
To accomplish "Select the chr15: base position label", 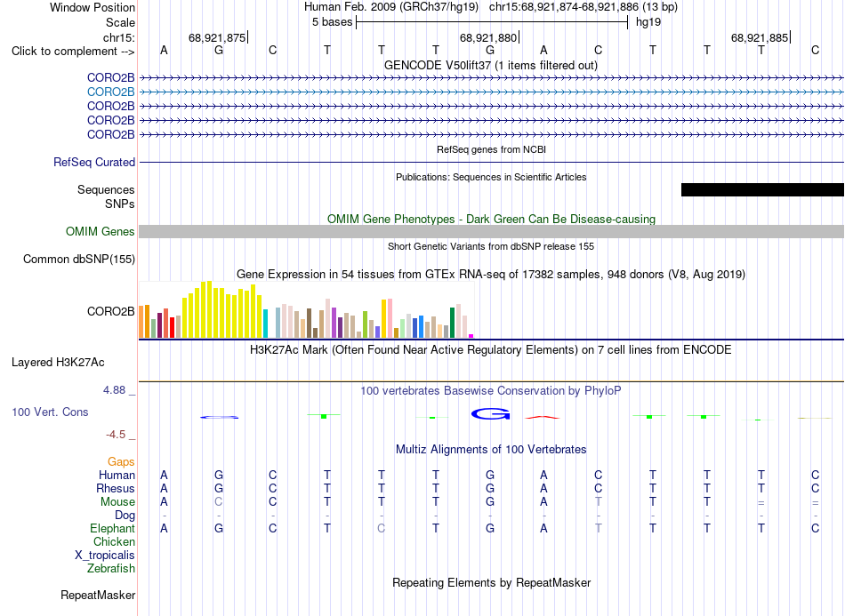I will pos(118,37).
